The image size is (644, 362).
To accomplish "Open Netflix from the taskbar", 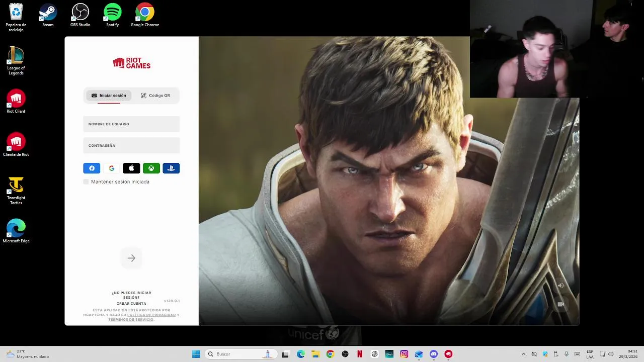I will pyautogui.click(x=360, y=354).
